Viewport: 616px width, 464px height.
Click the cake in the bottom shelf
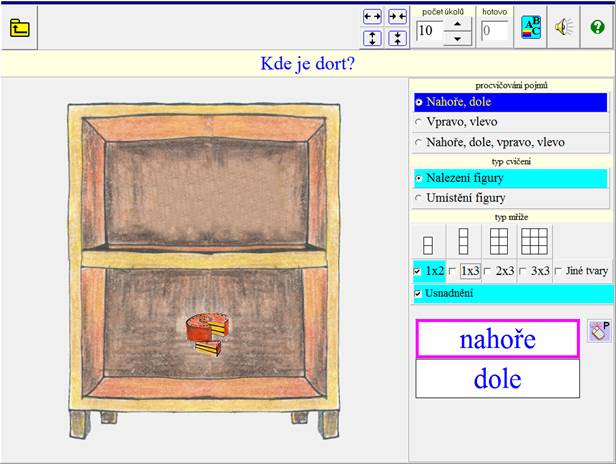click(207, 333)
